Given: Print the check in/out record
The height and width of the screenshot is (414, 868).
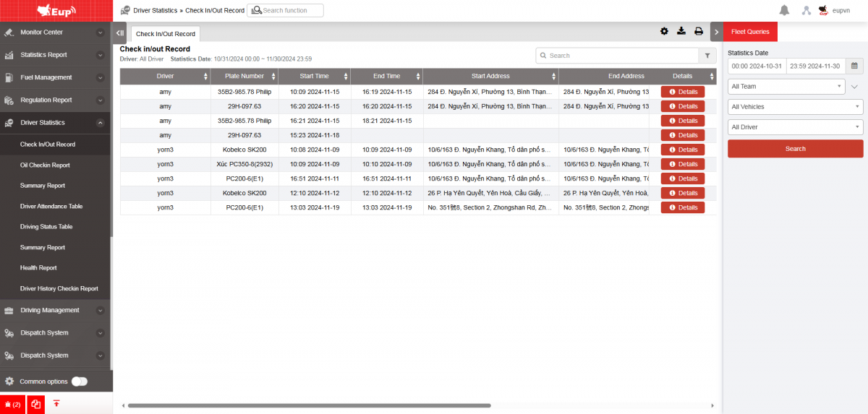Looking at the screenshot, I should click(x=699, y=31).
